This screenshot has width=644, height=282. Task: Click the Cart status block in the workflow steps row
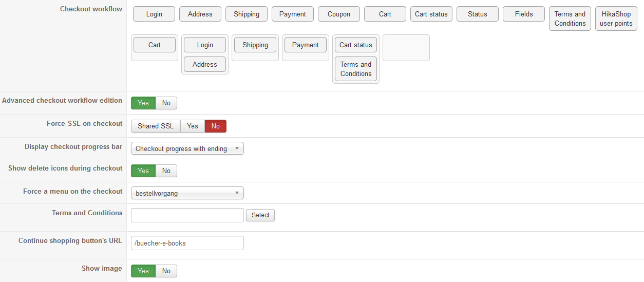pyautogui.click(x=356, y=45)
